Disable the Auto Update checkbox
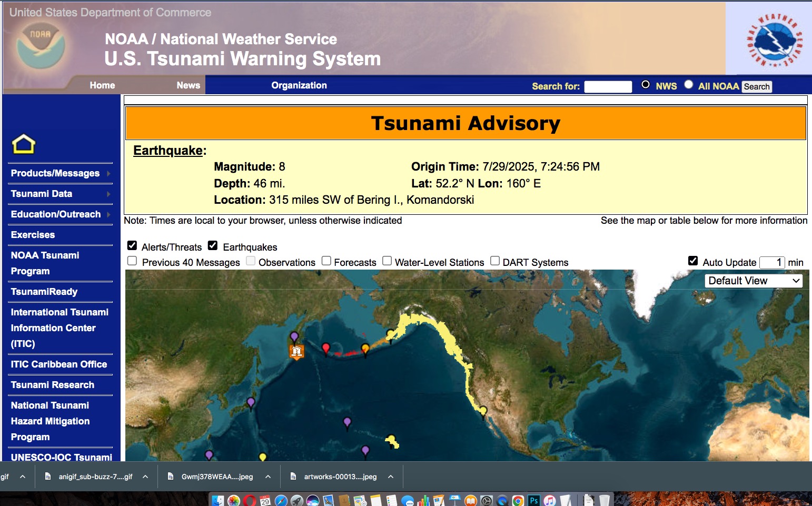812x506 pixels. [693, 261]
